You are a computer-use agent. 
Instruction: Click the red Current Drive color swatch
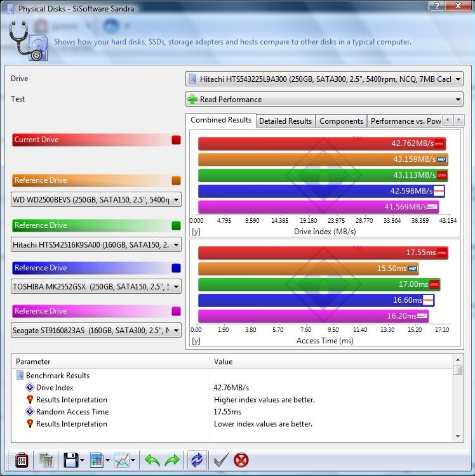[x=176, y=140]
